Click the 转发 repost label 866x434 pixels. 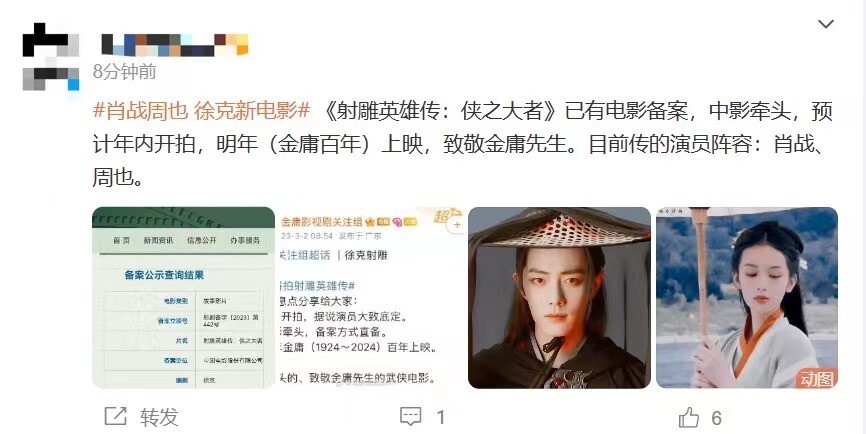[159, 417]
